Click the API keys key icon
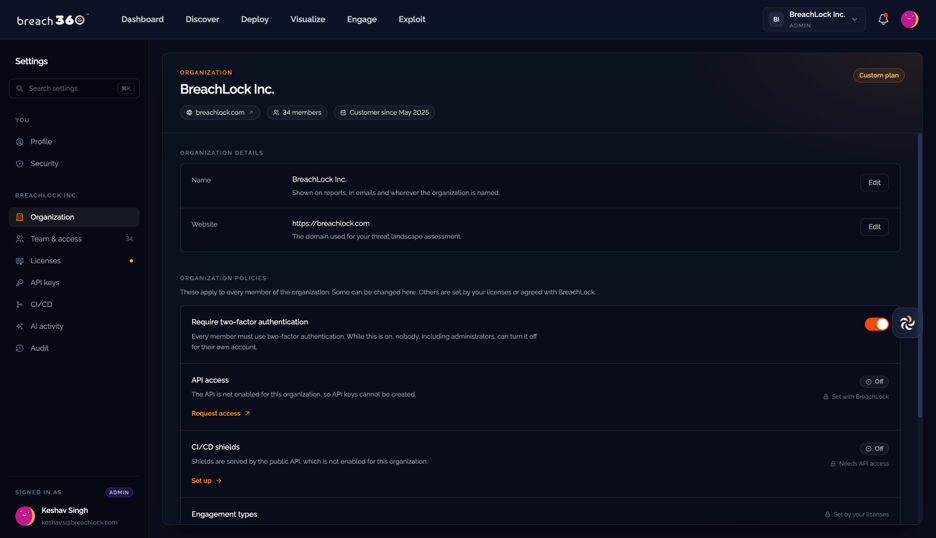Screen dimensions: 936x538 20,282
